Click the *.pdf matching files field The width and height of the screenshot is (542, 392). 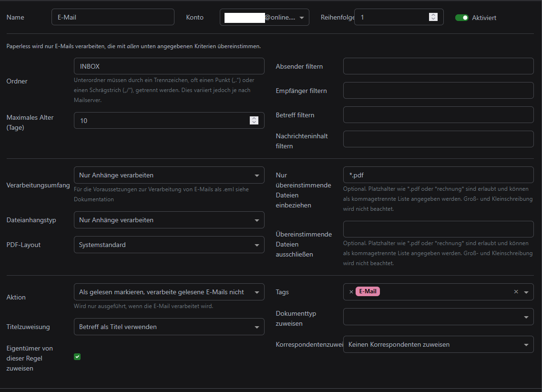click(438, 175)
